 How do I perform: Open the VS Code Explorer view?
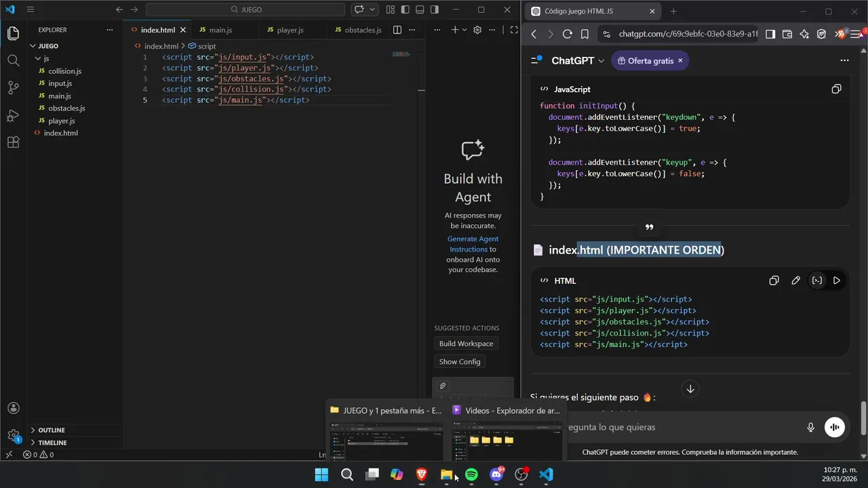[x=13, y=33]
